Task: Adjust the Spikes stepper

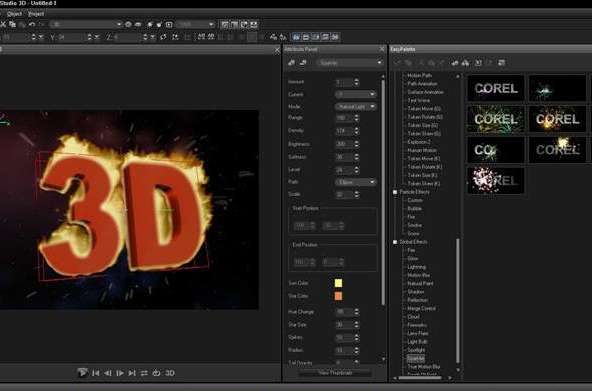Action: (356, 337)
